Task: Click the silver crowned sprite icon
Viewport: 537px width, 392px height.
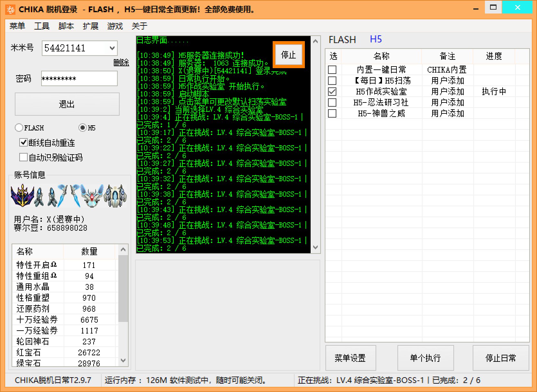Action: 92,195
